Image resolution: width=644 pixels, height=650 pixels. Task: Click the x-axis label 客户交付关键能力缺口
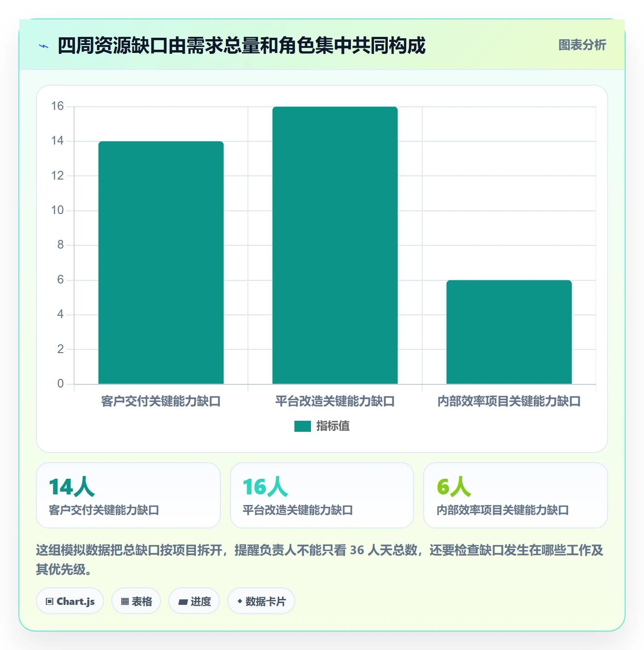tap(161, 401)
